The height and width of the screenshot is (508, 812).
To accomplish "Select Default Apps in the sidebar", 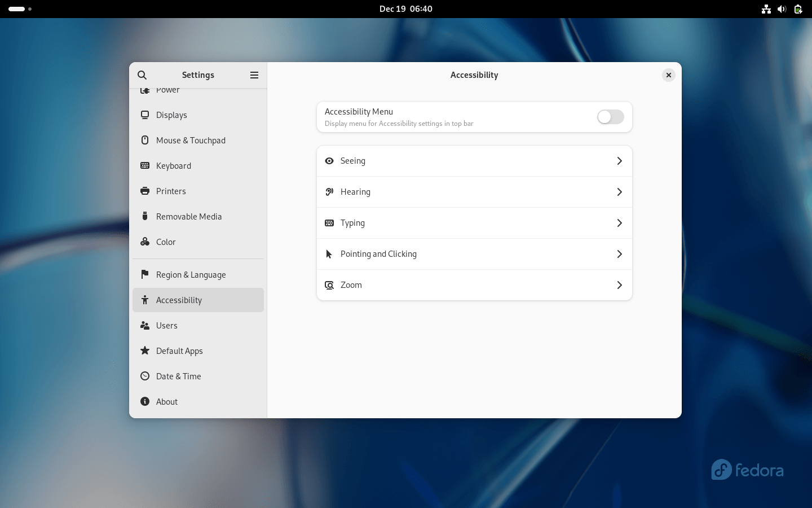I will [179, 351].
